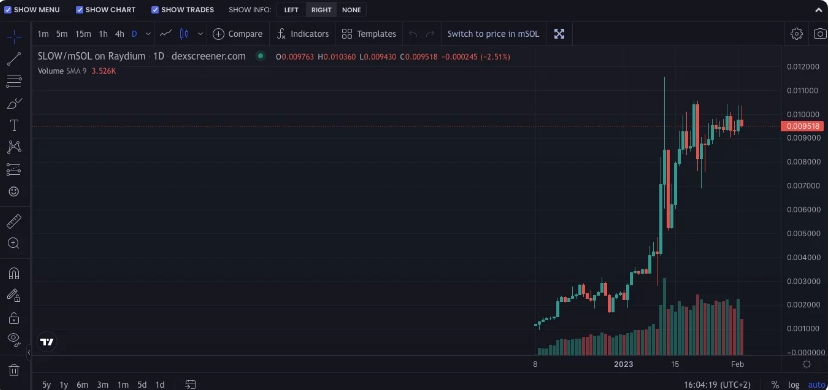This screenshot has width=829, height=390.
Task: Click the green market status dot
Action: [260, 56]
